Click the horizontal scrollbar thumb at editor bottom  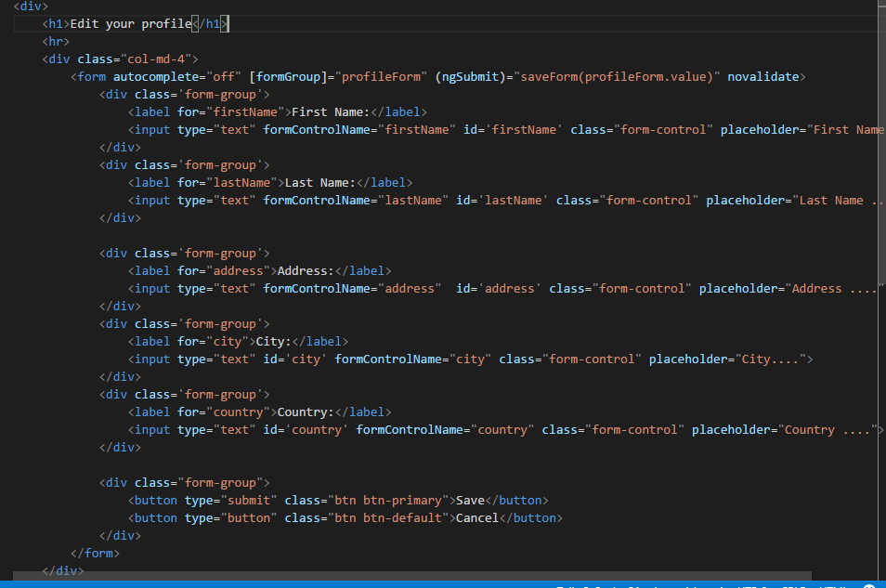[412, 576]
